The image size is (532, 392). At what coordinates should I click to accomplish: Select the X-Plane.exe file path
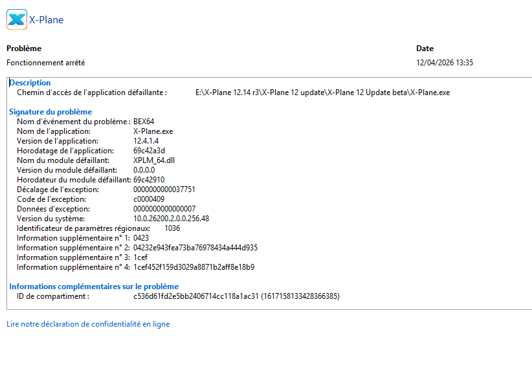(323, 93)
